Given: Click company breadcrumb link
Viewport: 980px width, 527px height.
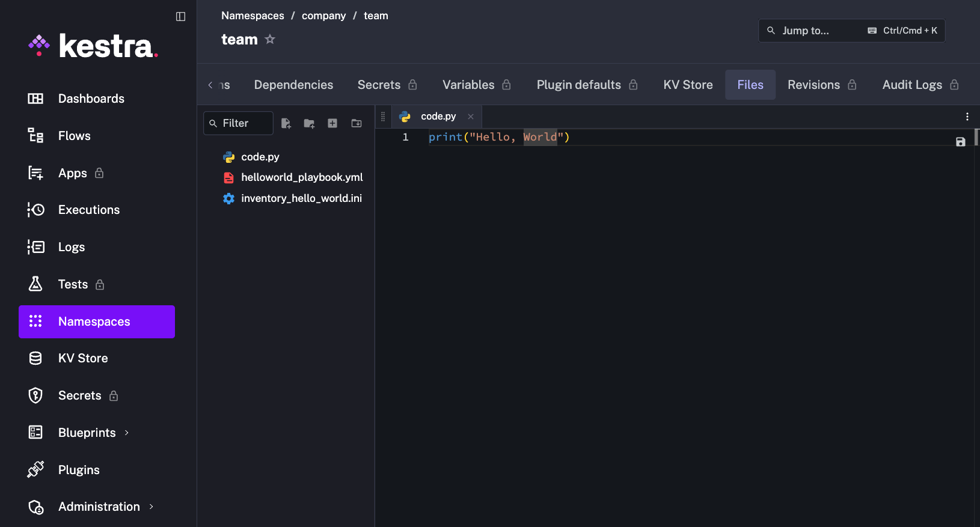Looking at the screenshot, I should 323,16.
